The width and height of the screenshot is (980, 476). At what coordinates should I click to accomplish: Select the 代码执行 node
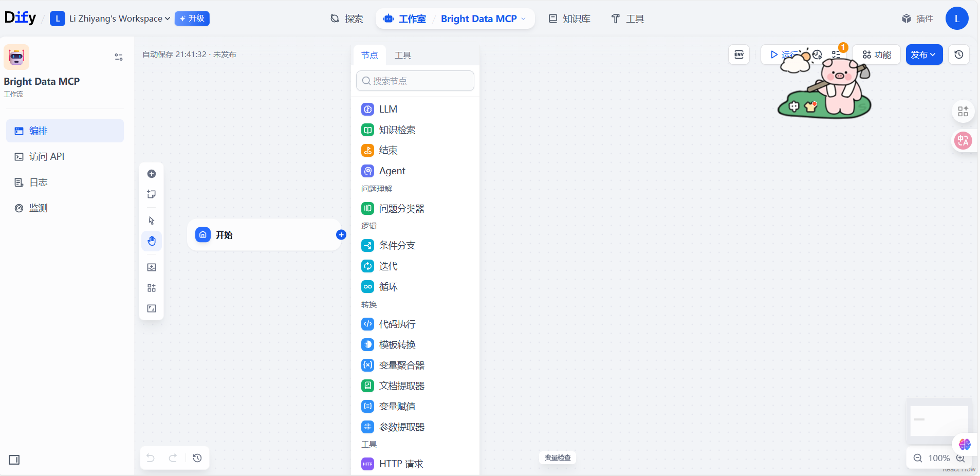click(x=415, y=324)
